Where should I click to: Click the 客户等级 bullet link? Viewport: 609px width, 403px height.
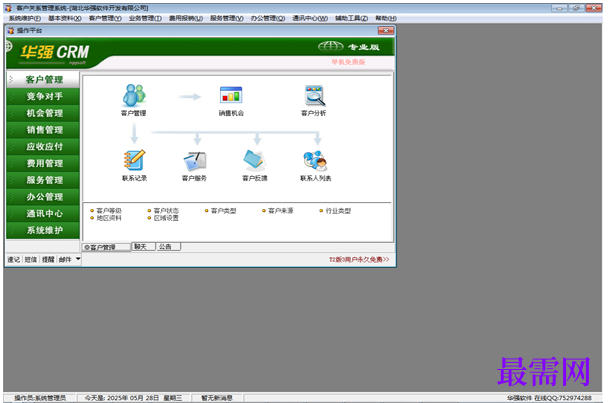tap(106, 211)
